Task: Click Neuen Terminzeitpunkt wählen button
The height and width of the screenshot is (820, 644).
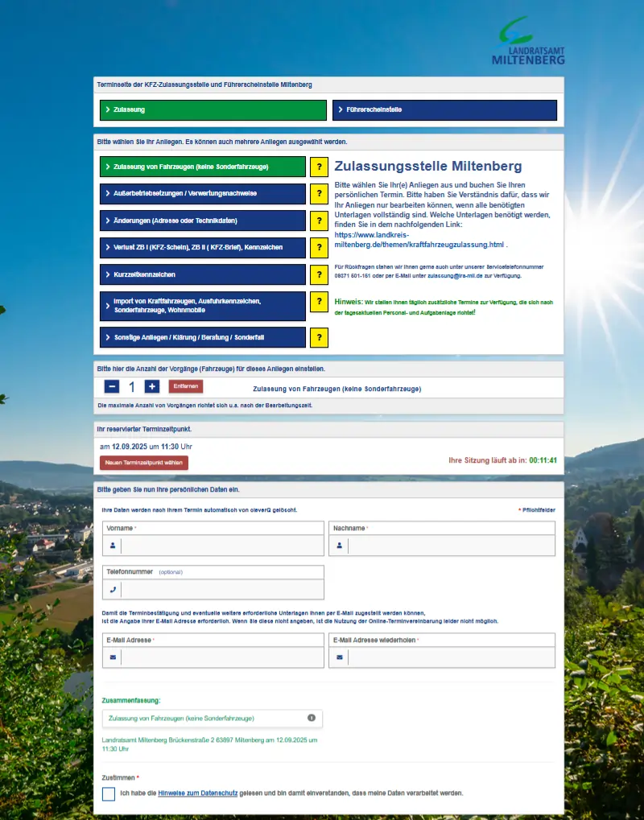Action: [x=144, y=463]
